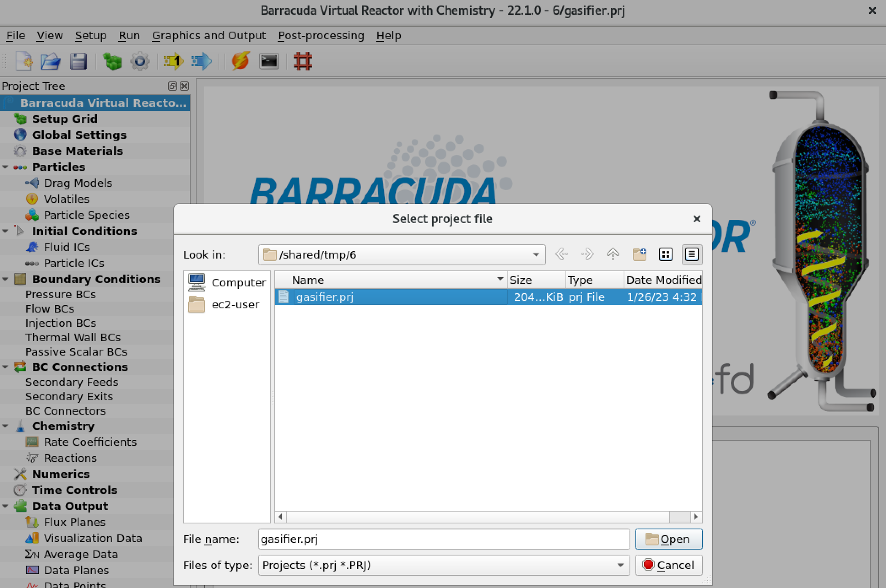Screen dimensions: 886x588
Task: Open Fluid ICs tree item
Action: [67, 247]
